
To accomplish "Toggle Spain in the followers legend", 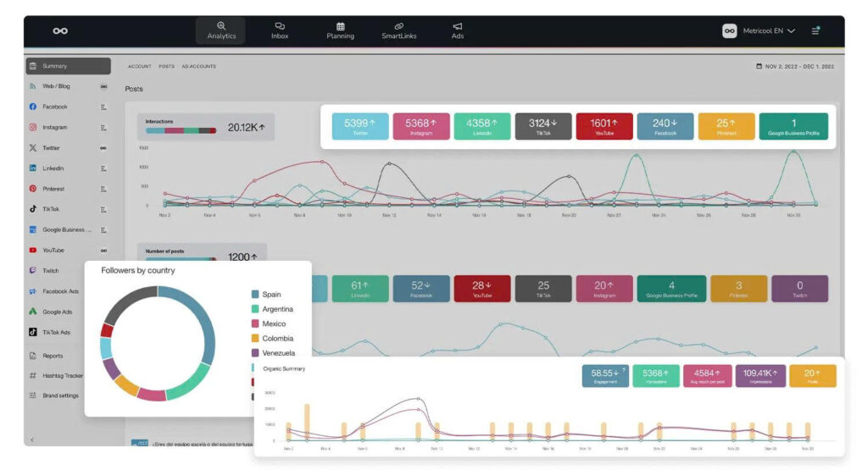I will [x=271, y=295].
